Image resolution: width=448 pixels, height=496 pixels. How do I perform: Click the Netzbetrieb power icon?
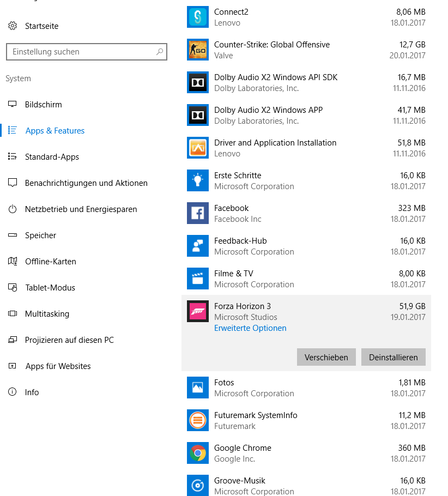(x=13, y=209)
